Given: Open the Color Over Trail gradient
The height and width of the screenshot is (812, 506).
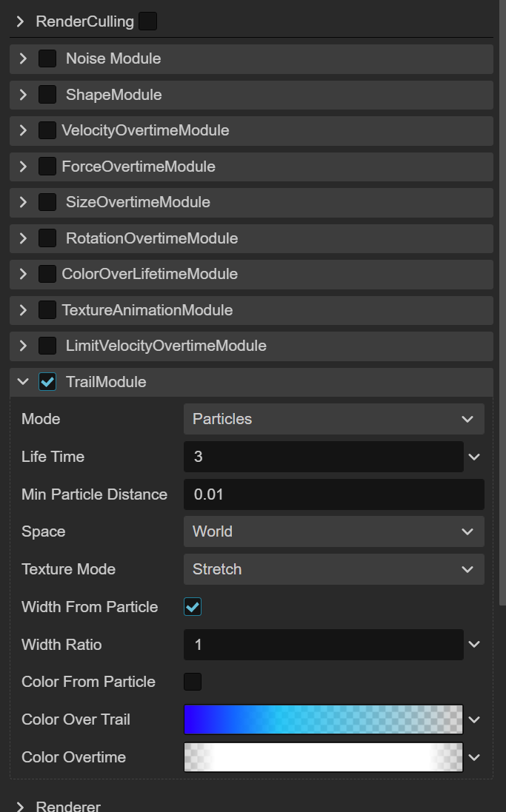Looking at the screenshot, I should [323, 719].
